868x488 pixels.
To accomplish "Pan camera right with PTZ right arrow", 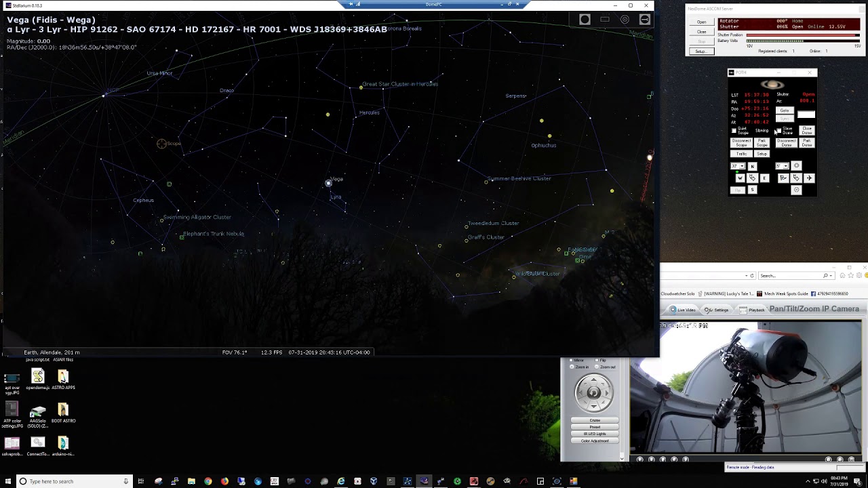I will point(607,393).
